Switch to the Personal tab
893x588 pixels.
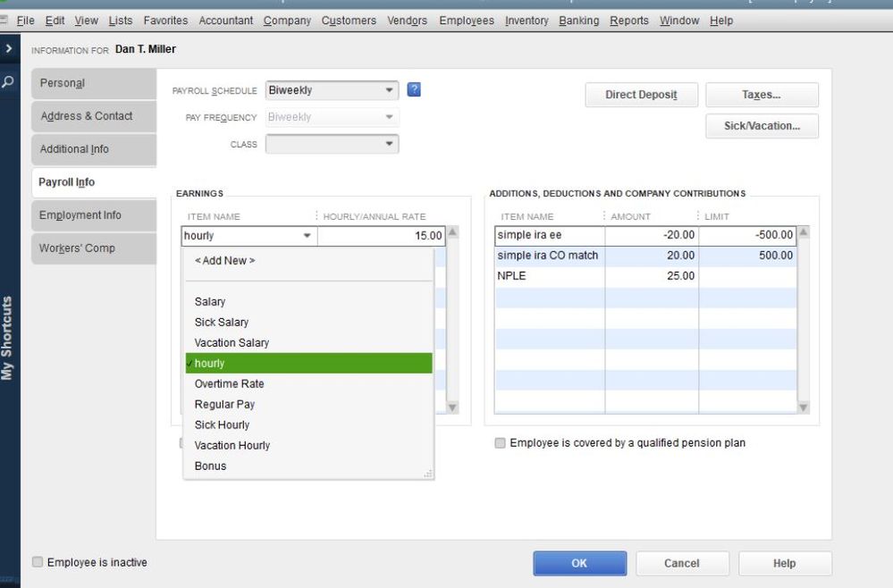(94, 83)
